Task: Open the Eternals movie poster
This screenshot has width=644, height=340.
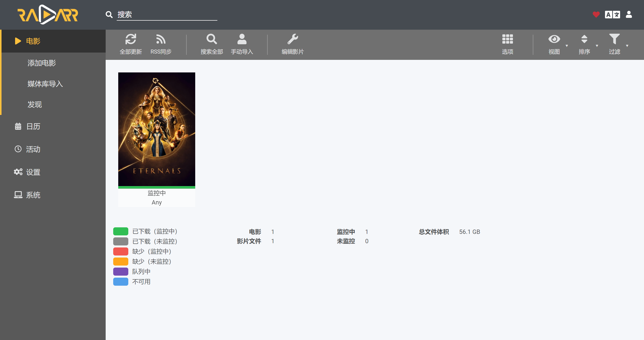Action: pyautogui.click(x=156, y=129)
